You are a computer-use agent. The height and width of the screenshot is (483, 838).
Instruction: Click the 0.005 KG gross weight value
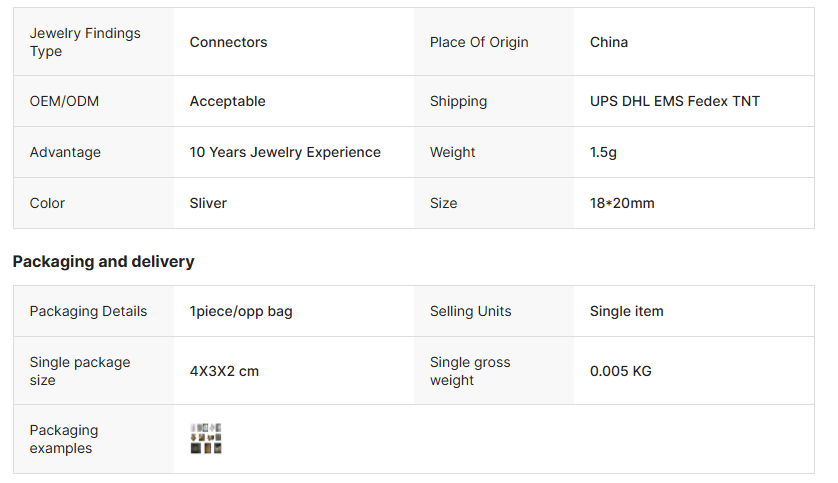(x=621, y=371)
